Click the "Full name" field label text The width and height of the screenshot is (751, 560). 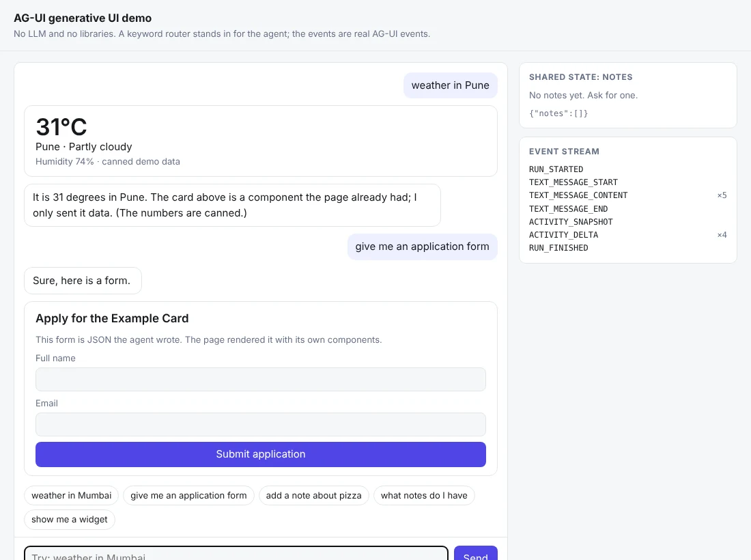(x=55, y=359)
